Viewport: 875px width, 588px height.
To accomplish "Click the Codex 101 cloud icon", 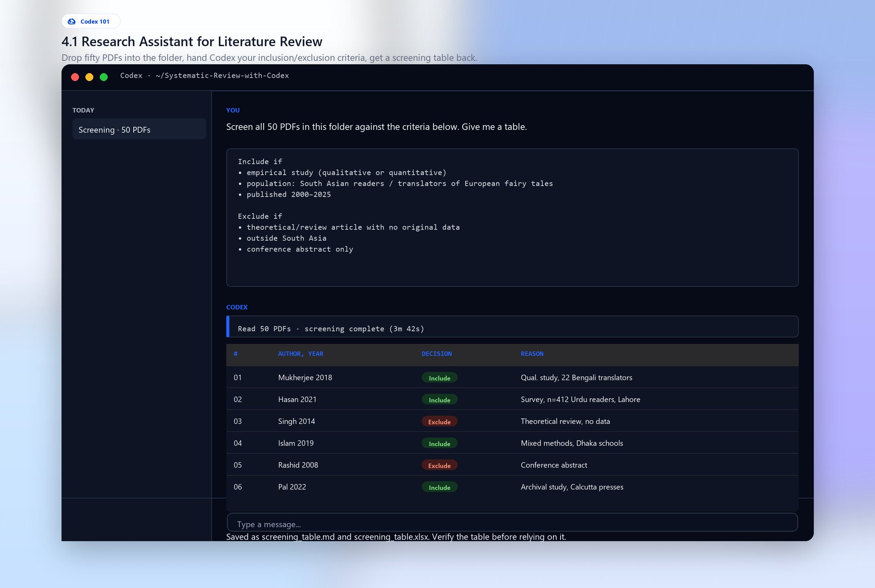I will point(72,21).
